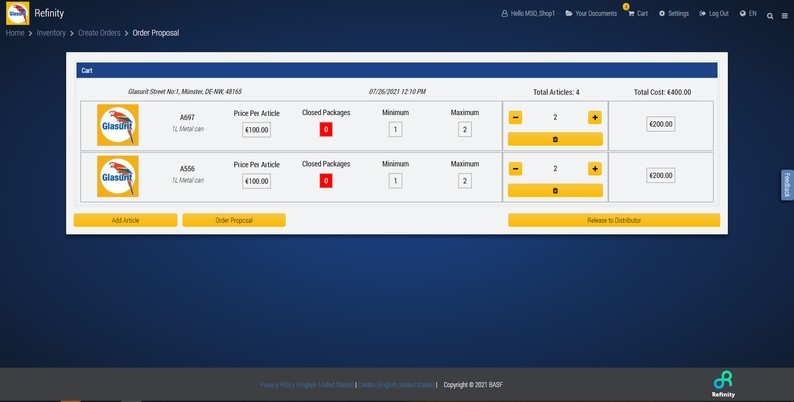Click A556 price per article field
Screen dimensions: 794x402
point(256,181)
